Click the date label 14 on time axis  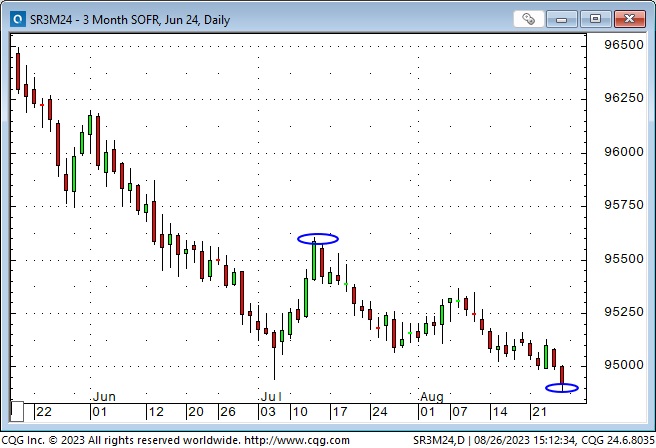pos(500,412)
